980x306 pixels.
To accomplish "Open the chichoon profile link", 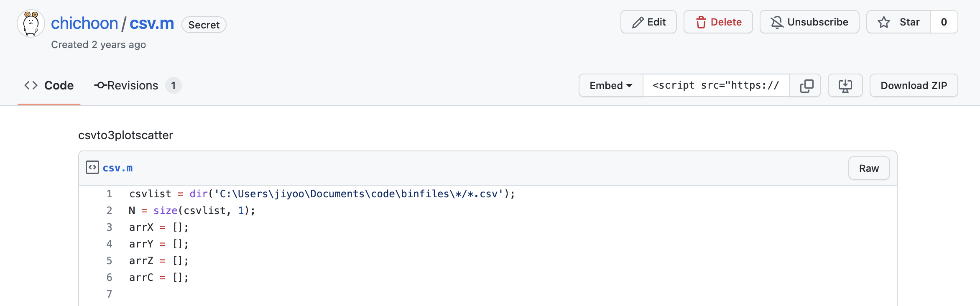I will click(x=84, y=23).
